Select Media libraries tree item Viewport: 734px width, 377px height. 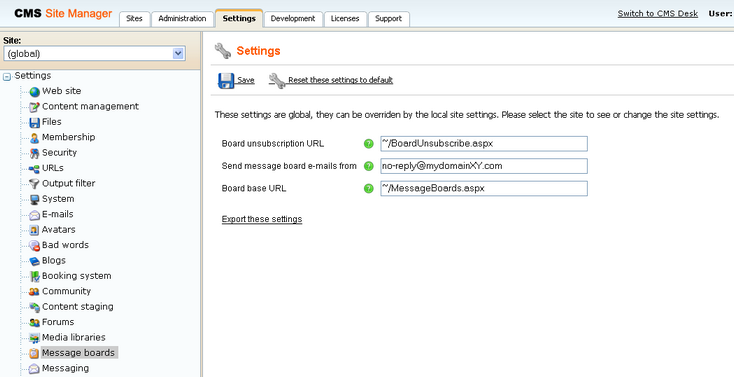tap(73, 337)
